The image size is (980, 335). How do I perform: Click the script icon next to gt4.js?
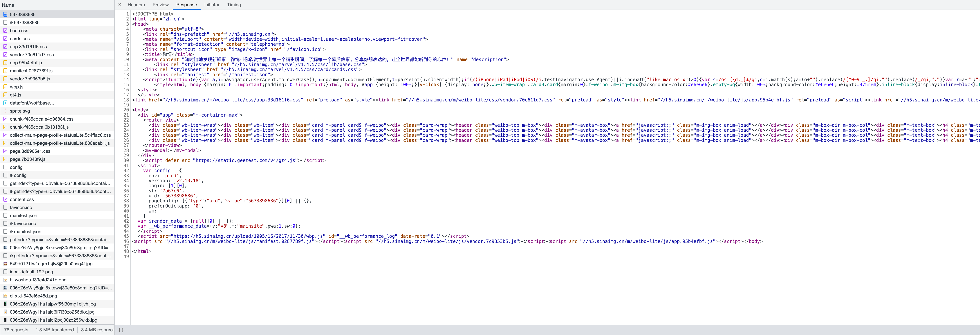5,95
